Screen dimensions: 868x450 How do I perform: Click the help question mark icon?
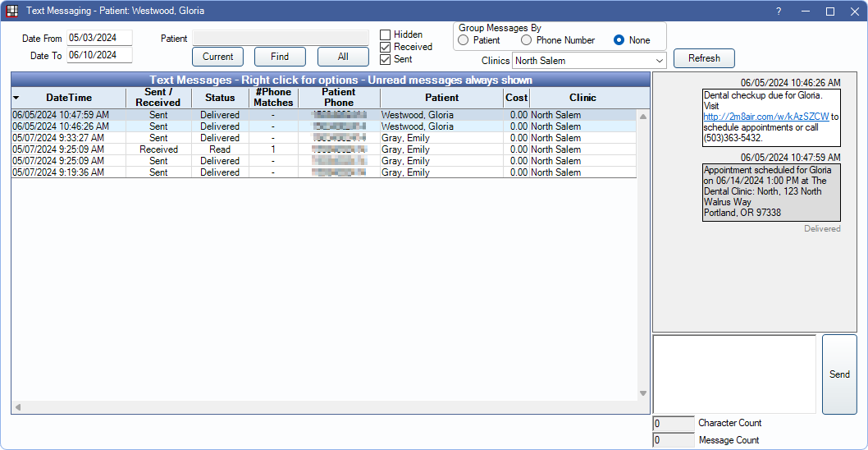[779, 11]
